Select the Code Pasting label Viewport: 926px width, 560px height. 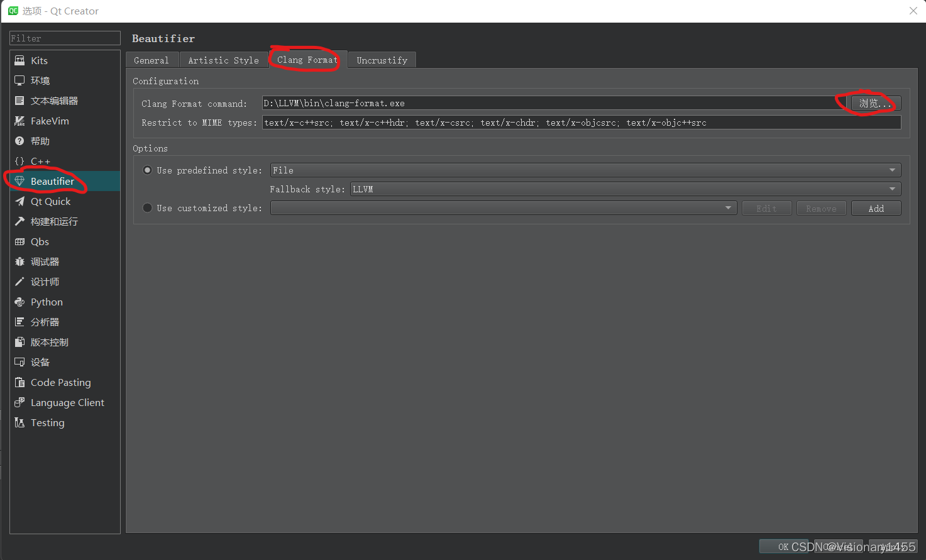pyautogui.click(x=60, y=382)
